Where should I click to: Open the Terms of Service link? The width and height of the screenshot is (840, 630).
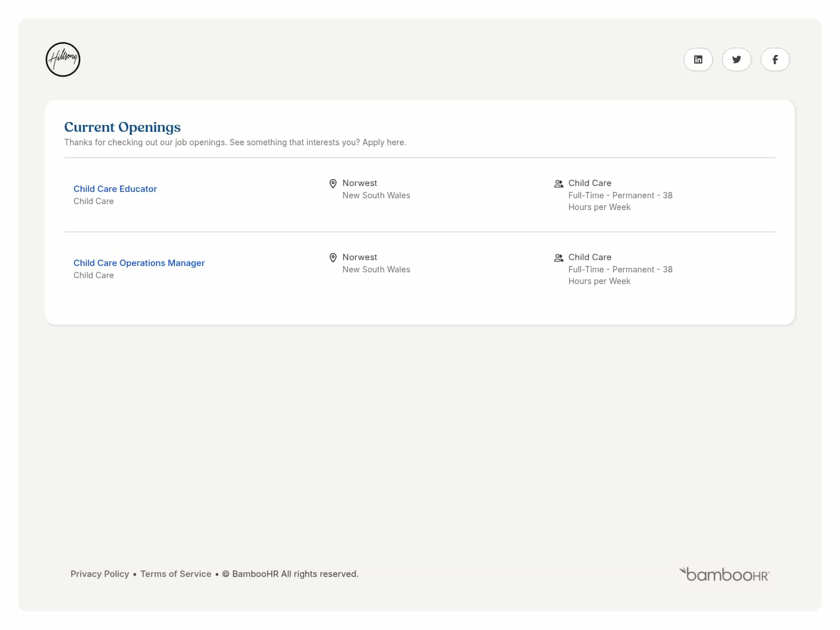pyautogui.click(x=176, y=574)
